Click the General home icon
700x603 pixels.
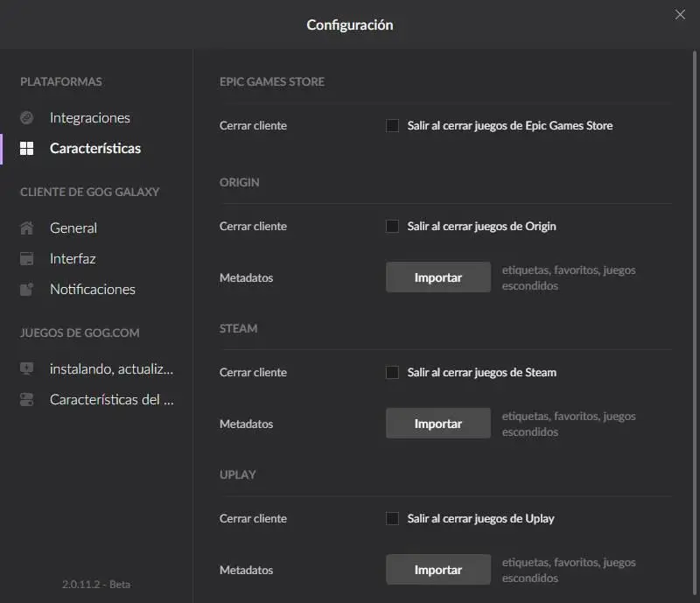tap(27, 228)
